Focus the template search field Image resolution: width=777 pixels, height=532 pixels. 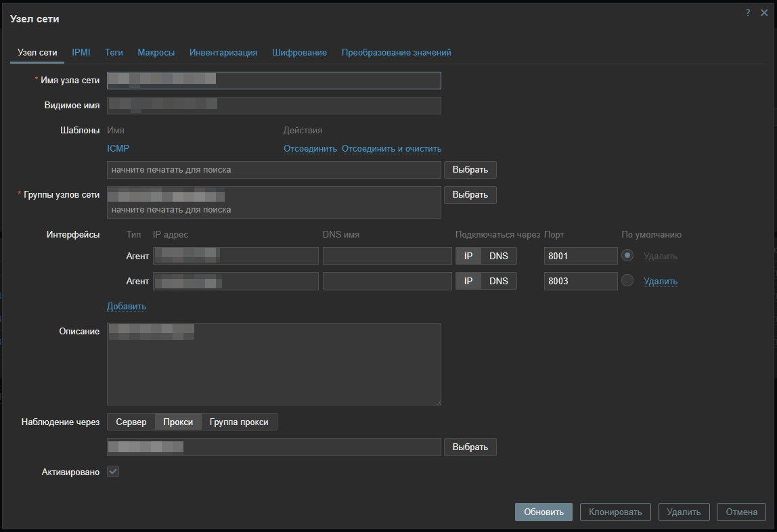(x=274, y=169)
